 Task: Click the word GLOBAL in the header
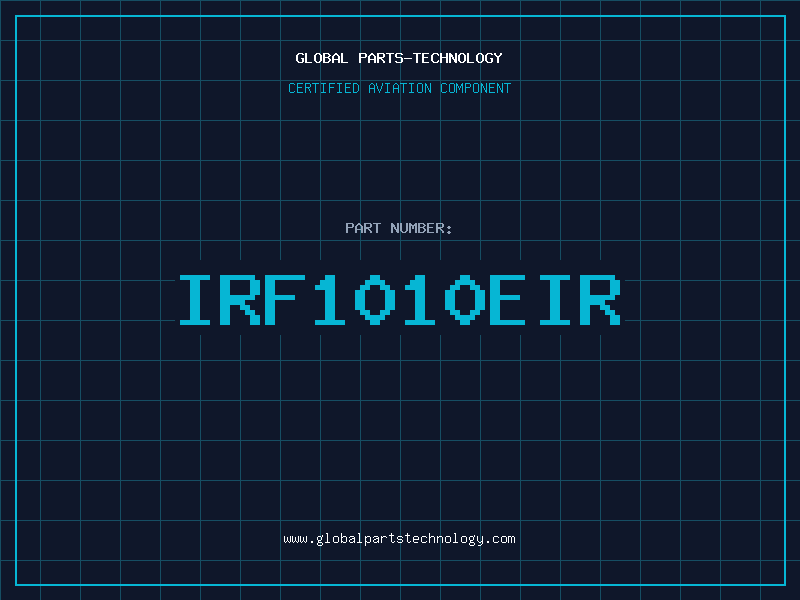tap(321, 58)
